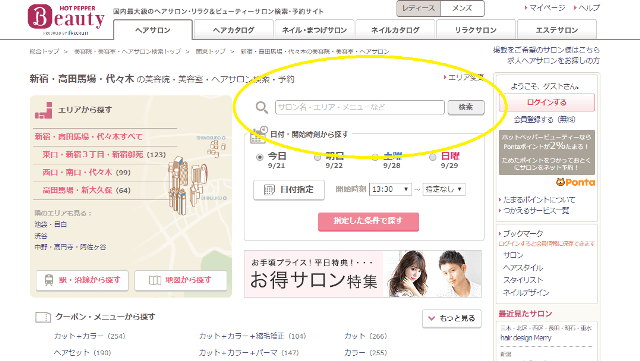
Task: Open the bookmarked サロン link
Action: [513, 255]
